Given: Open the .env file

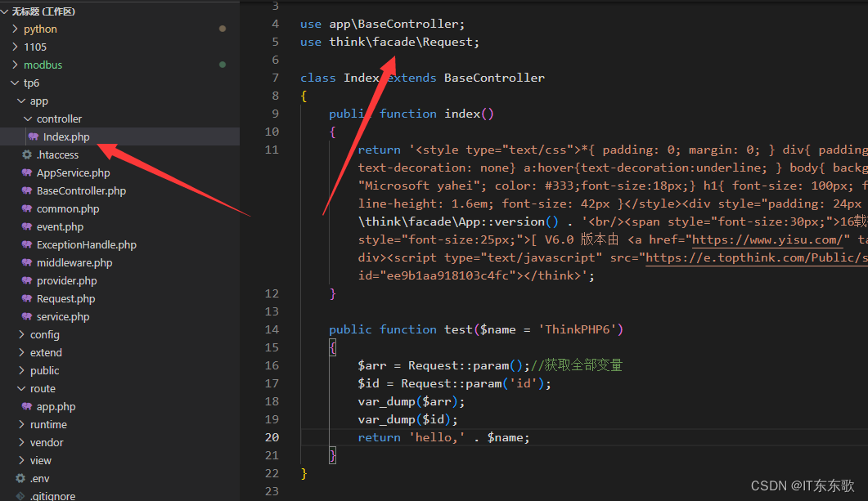Looking at the screenshot, I should 39,478.
